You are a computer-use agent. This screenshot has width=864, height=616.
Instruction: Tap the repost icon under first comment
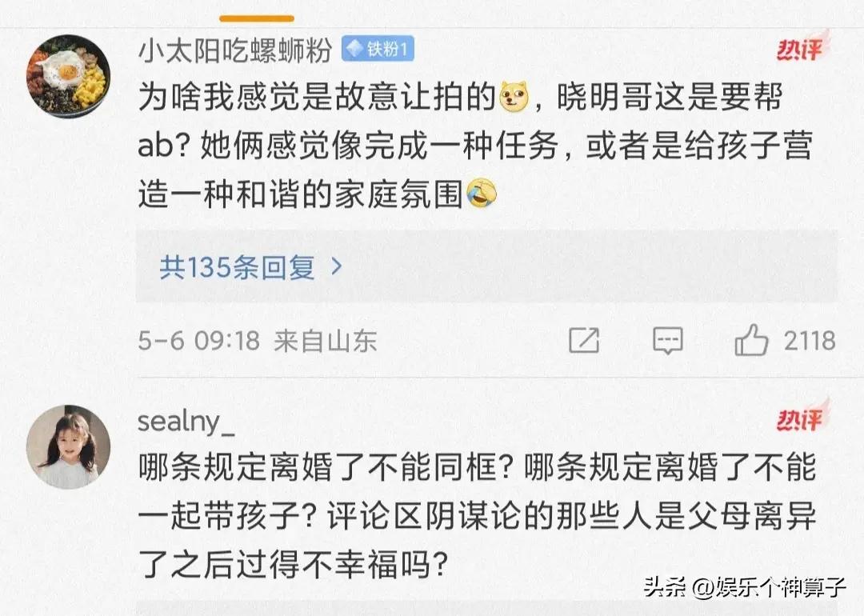coord(584,341)
